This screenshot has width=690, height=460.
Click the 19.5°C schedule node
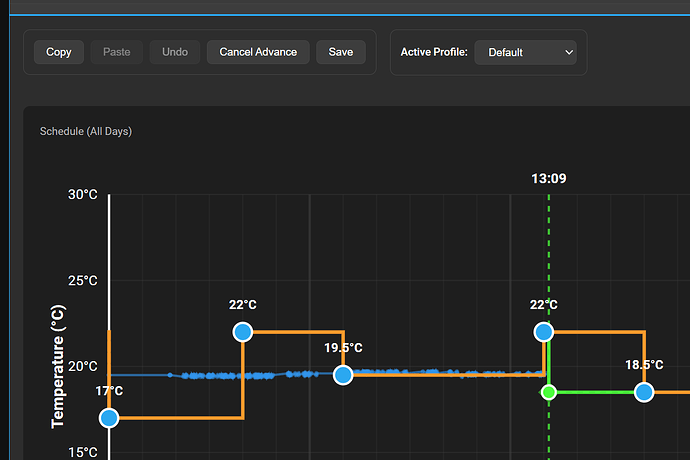click(343, 375)
